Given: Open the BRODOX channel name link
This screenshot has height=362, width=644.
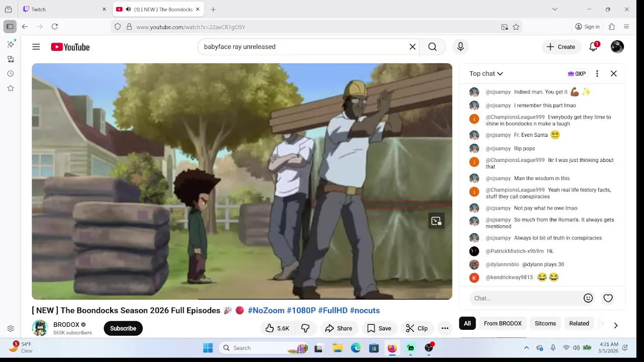Looking at the screenshot, I should pyautogui.click(x=66, y=325).
